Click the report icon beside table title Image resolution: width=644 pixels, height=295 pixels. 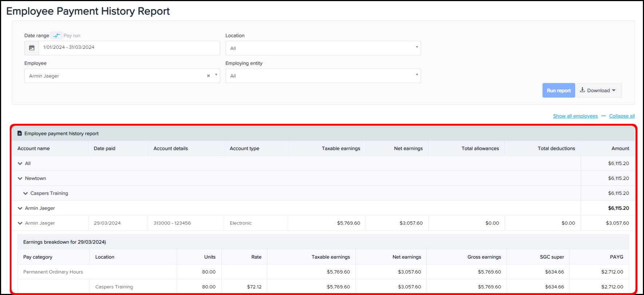[20, 133]
